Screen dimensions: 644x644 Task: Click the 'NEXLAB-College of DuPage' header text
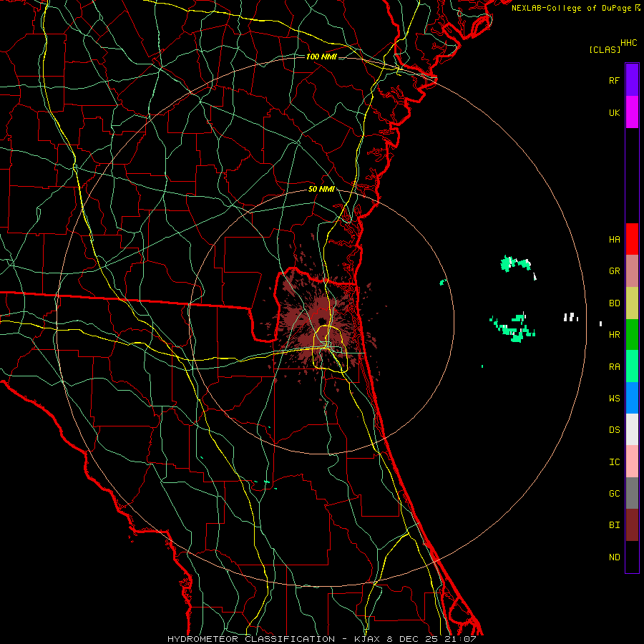(571, 8)
